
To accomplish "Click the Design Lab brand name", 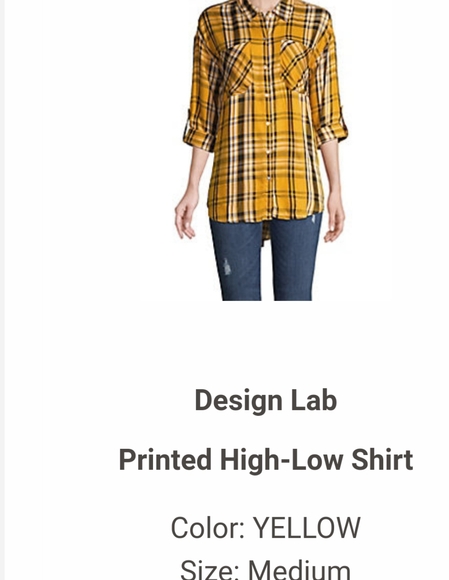I will tap(266, 400).
